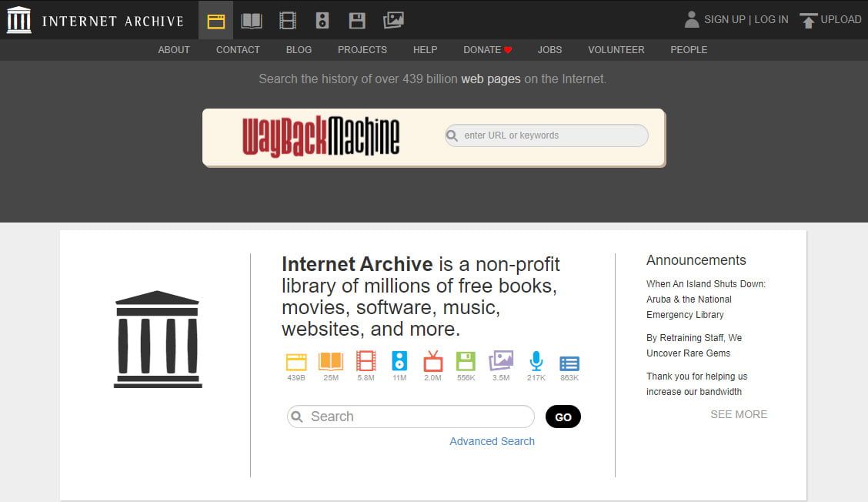The width and height of the screenshot is (868, 502).
Task: Open the Software floppy icon in top bar
Action: [357, 21]
